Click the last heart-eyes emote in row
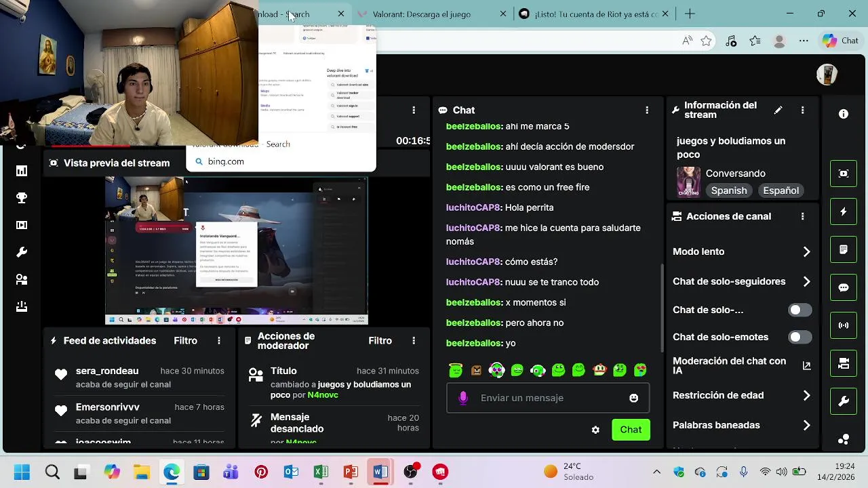 [x=640, y=370]
